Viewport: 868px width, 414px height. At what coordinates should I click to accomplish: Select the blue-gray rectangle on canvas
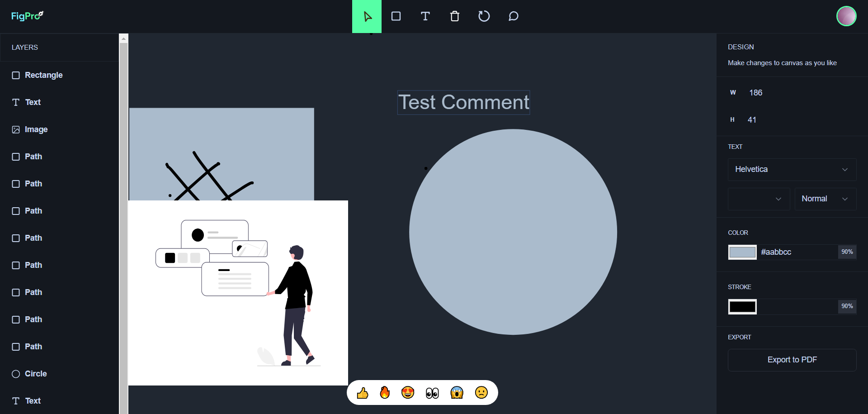(222, 154)
